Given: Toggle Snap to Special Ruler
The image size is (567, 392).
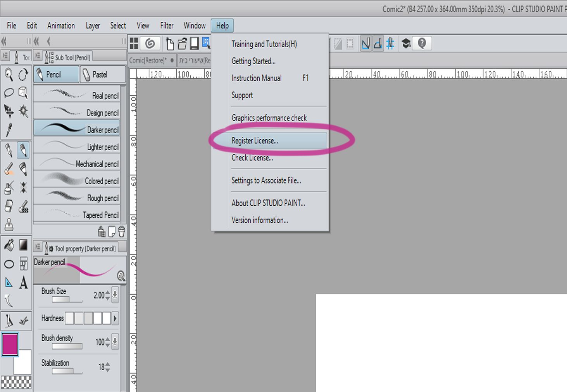Looking at the screenshot, I should [378, 43].
